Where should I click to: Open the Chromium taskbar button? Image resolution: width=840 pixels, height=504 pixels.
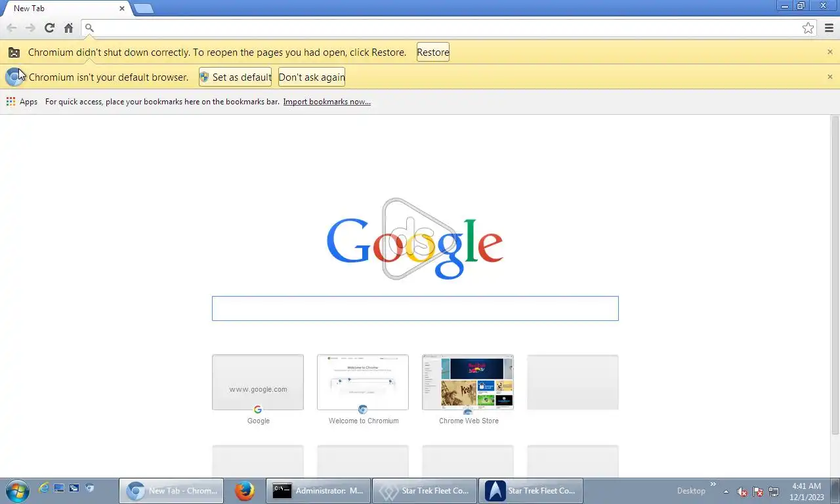click(x=171, y=491)
